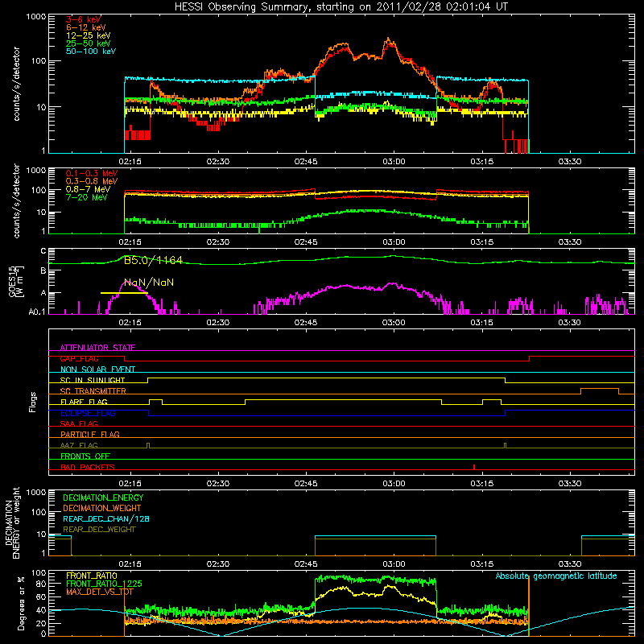
Task: Select the FLARE_FLAG label
Action: 84,402
